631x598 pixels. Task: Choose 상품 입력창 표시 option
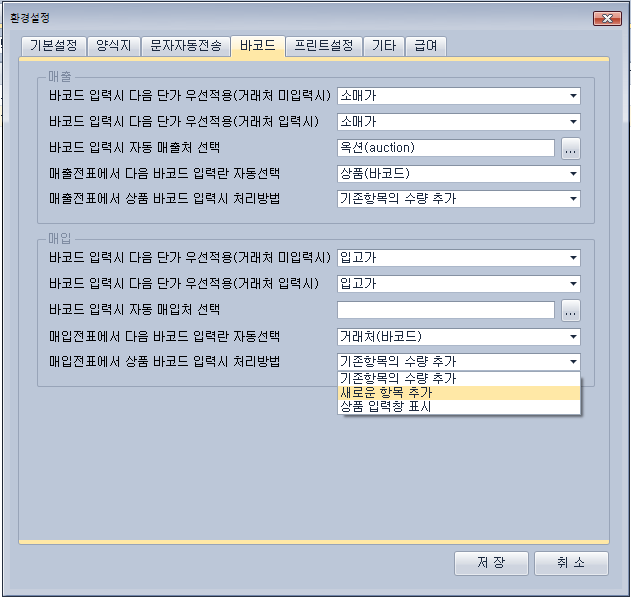[x=459, y=407]
